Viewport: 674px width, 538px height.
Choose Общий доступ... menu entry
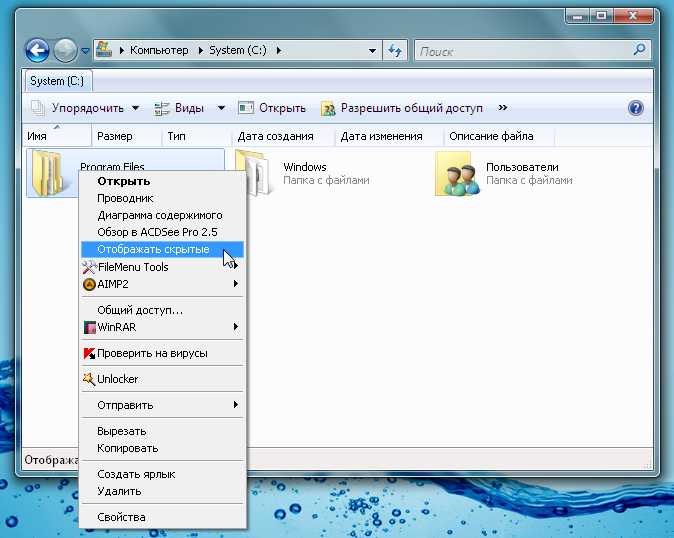[162, 310]
